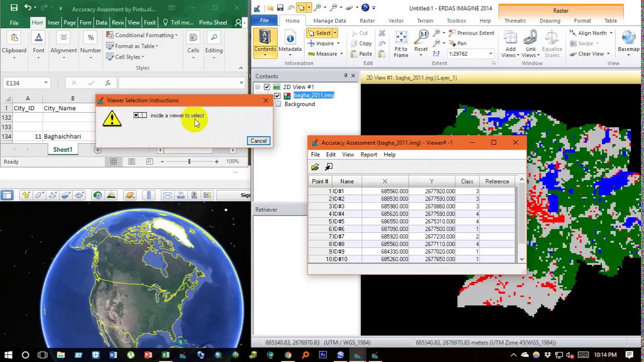The image size is (644, 362).
Task: Click Excel Save icon in title bar
Action: pos(14,8)
